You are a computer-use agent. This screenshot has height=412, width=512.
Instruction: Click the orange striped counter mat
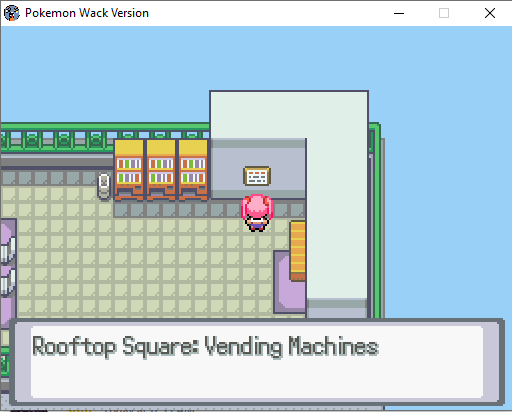pos(298,251)
